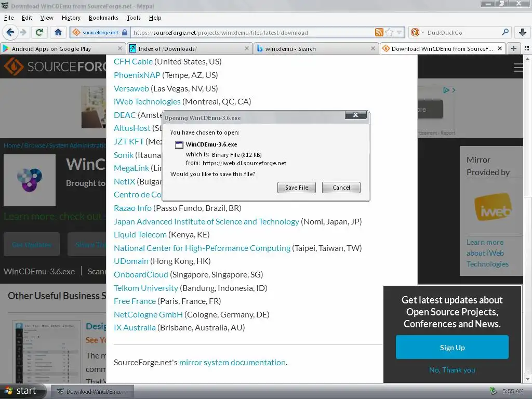Close the Android Apps on Google Play tab
The image size is (532, 399).
tap(119, 48)
